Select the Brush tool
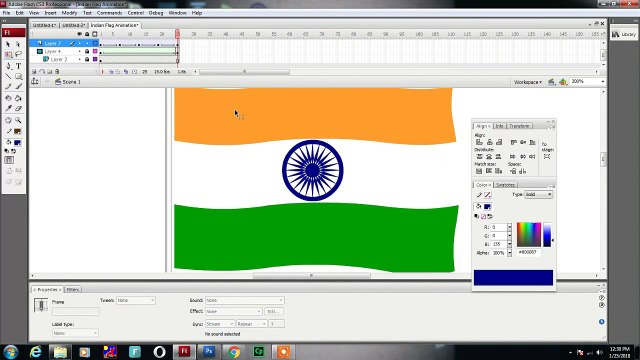The image size is (640, 360). (18, 87)
